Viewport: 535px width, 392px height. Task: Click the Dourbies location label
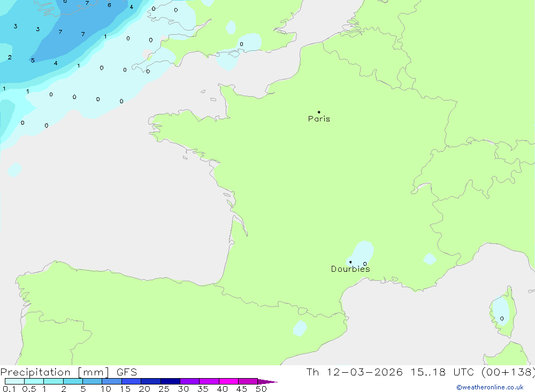(350, 269)
